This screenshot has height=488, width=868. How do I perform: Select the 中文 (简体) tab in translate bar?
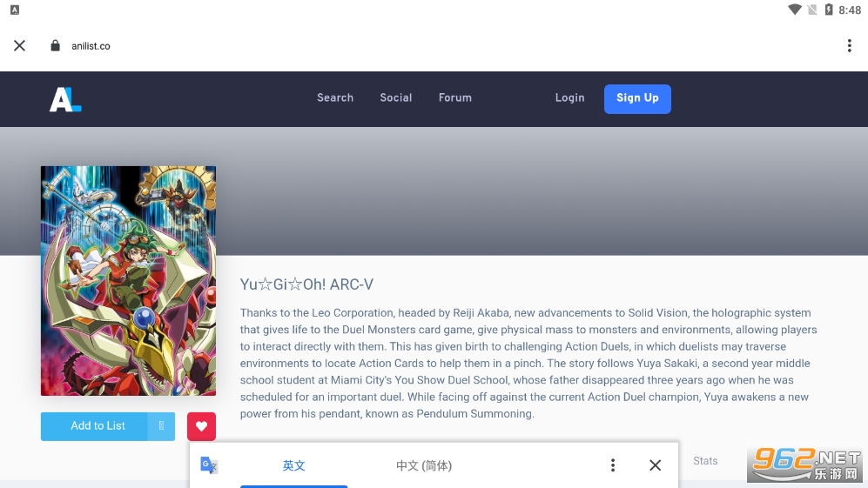pos(424,466)
